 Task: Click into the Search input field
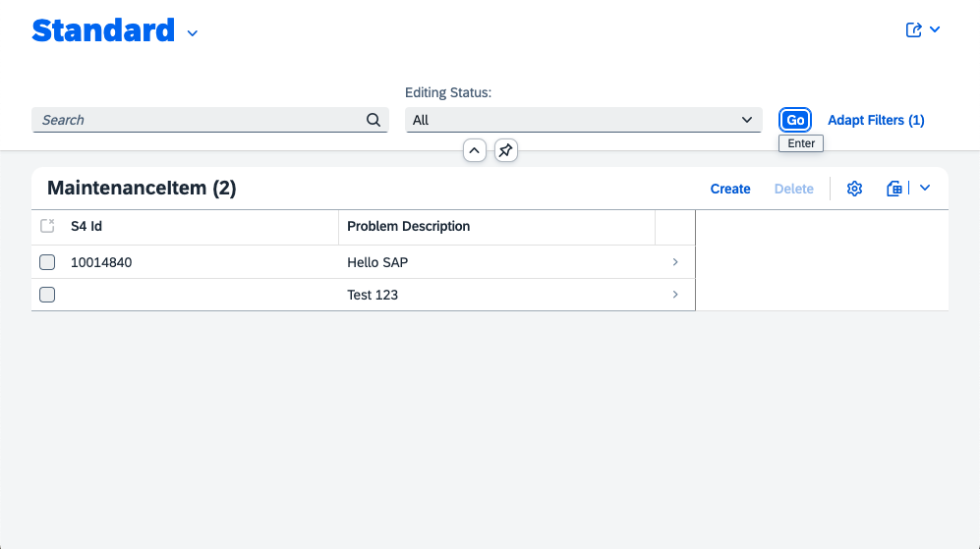(x=197, y=120)
